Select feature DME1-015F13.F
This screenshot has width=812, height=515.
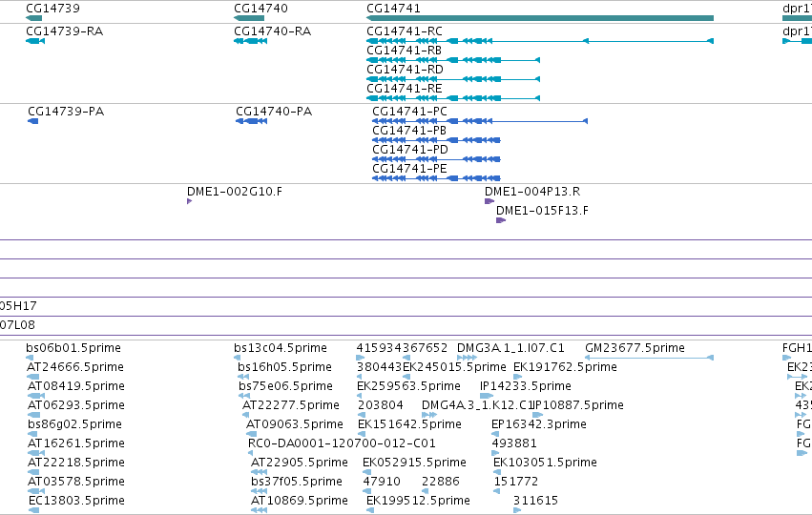543,211
